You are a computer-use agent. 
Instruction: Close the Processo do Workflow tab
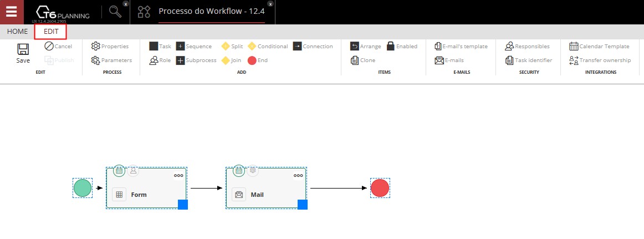[270, 4]
